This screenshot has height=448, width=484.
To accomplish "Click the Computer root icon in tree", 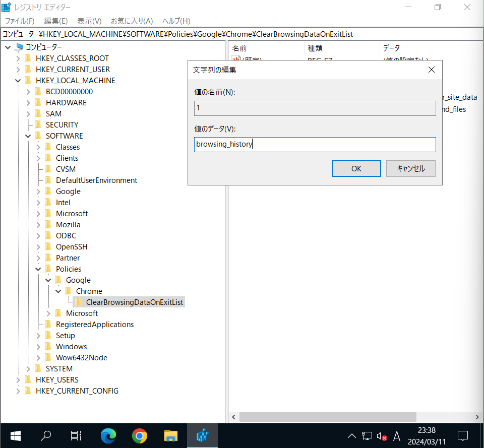I will pyautogui.click(x=20, y=47).
